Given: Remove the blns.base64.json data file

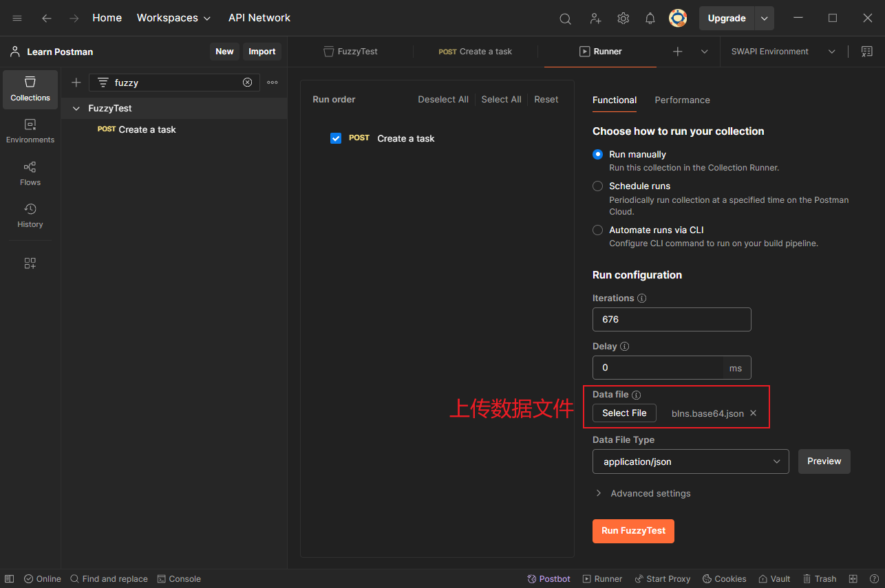Looking at the screenshot, I should coord(753,413).
